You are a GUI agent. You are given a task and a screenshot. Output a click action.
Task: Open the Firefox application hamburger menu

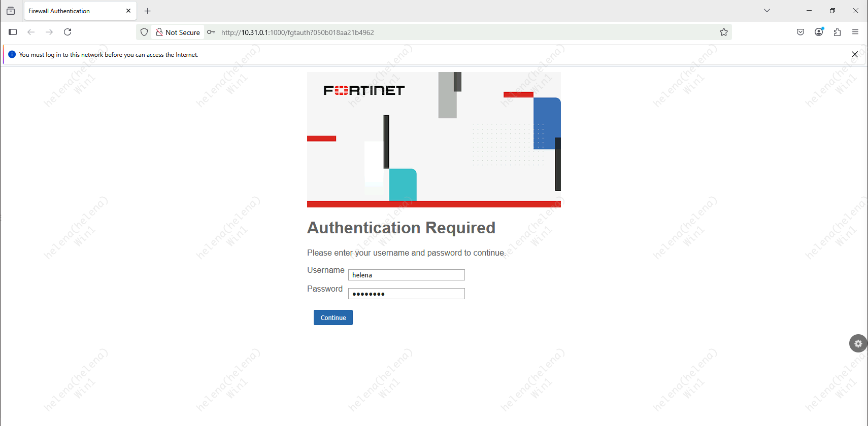pos(855,32)
